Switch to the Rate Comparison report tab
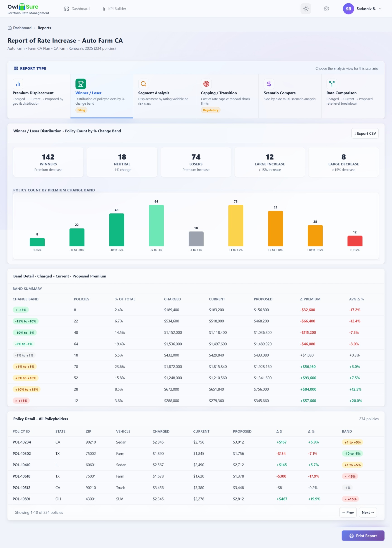 click(x=353, y=96)
